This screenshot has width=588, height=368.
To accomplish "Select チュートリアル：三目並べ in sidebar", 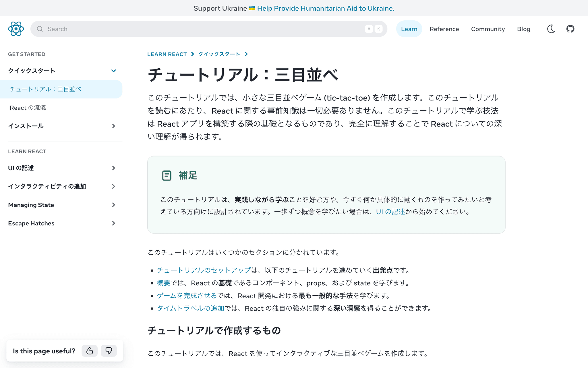I will click(61, 89).
